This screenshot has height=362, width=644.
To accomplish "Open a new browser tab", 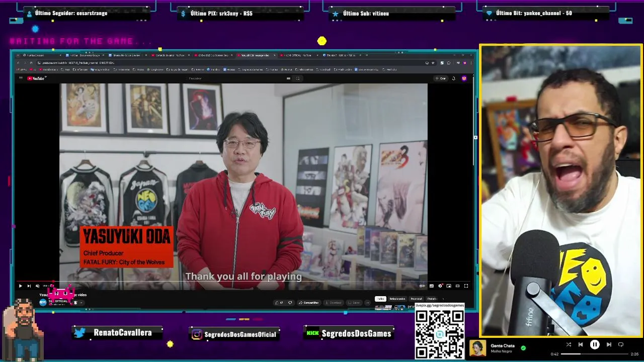I will pyautogui.click(x=367, y=55).
